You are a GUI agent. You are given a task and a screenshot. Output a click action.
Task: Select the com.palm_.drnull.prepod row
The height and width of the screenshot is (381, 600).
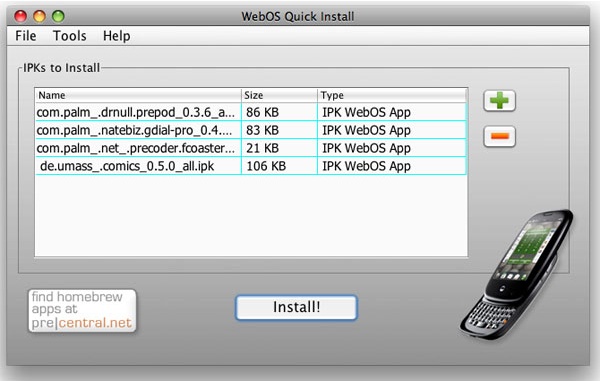(x=251, y=112)
